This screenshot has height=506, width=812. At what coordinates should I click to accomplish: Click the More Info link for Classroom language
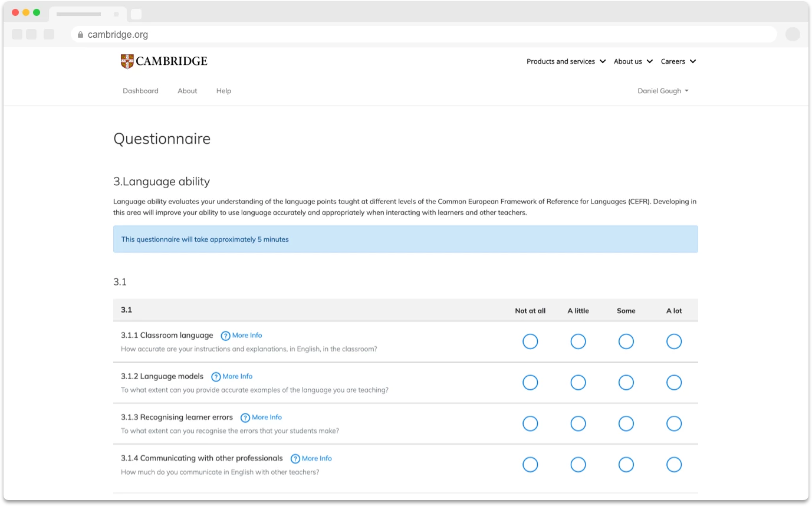click(x=246, y=335)
